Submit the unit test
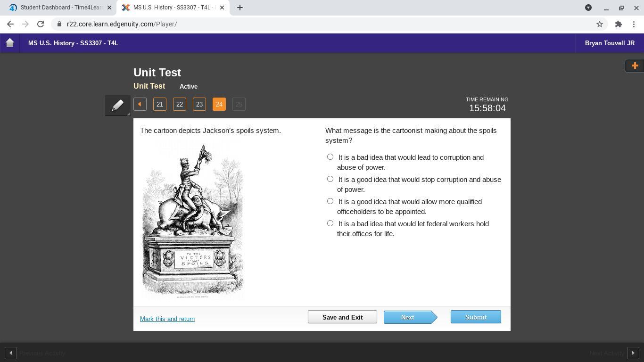This screenshot has width=644, height=362. pos(476,317)
